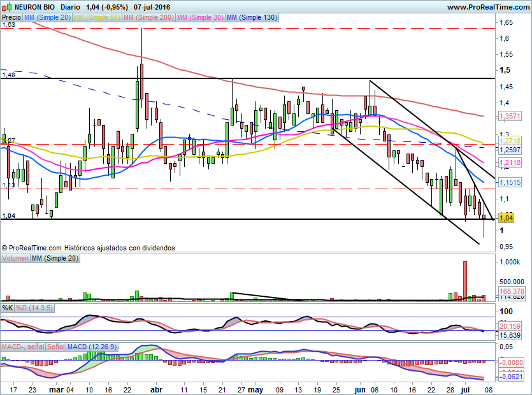Click the MACD-, señal label
This screenshot has height=395, width=532.
tap(23, 347)
